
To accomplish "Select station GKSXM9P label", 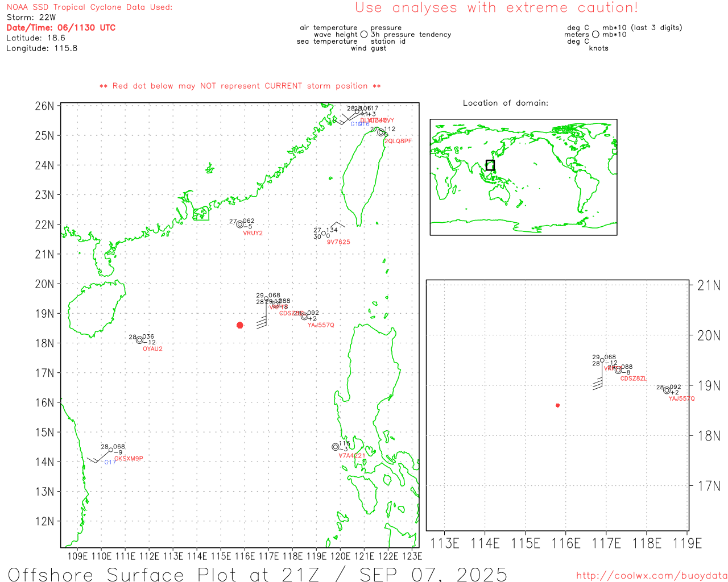I will click(129, 459).
